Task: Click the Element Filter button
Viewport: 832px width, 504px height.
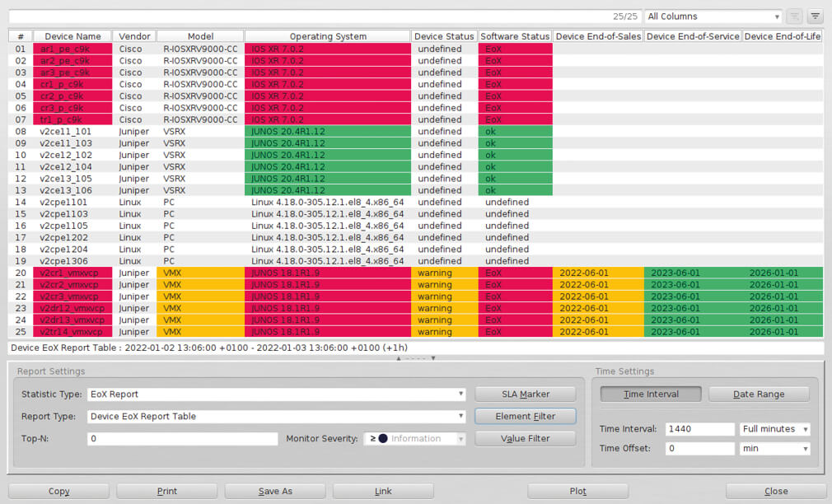Action: point(526,417)
